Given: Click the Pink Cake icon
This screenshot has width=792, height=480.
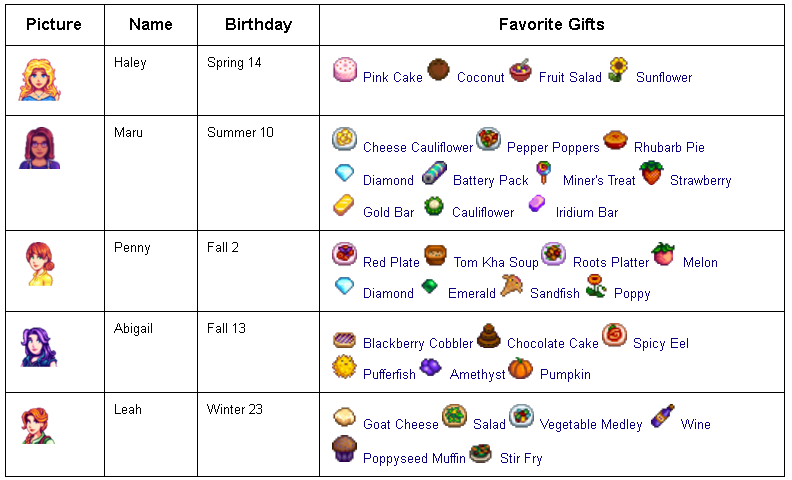Looking at the screenshot, I should (345, 69).
